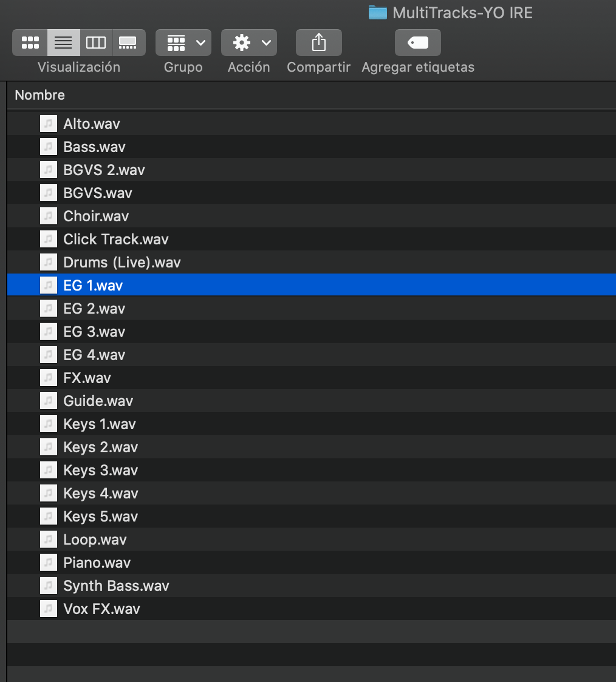Image resolution: width=616 pixels, height=682 pixels.
Task: Click the Agregar etiquetas tag button
Action: click(418, 43)
